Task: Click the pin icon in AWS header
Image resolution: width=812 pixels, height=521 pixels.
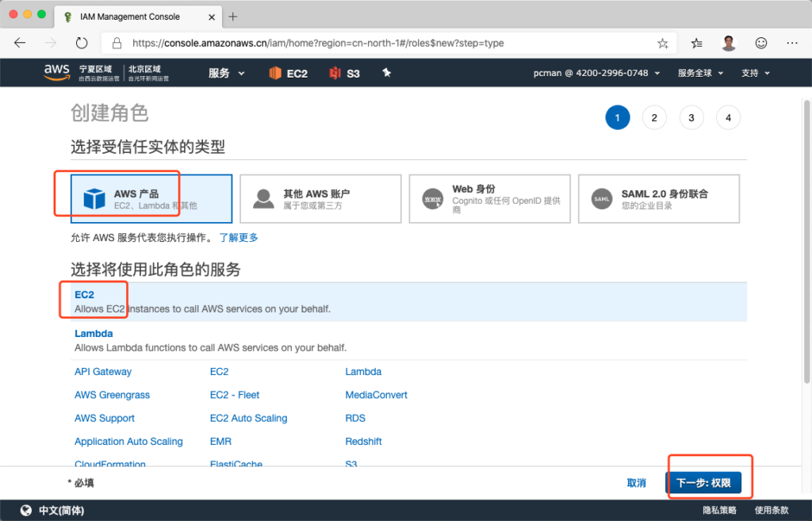Action: pyautogui.click(x=387, y=73)
